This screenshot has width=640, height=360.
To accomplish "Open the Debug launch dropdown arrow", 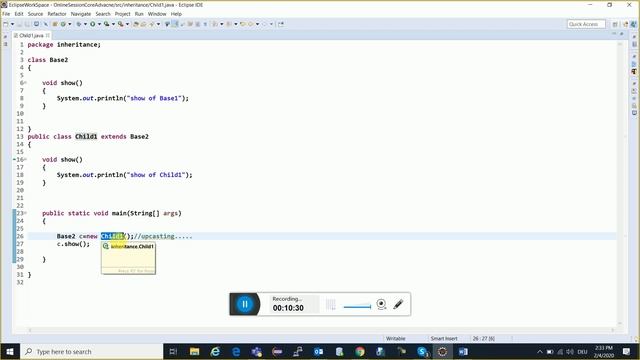I will [85, 24].
